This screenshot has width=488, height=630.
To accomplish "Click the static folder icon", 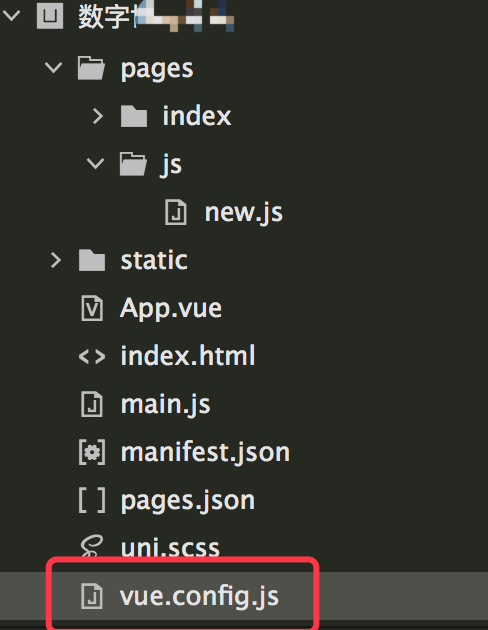I will tap(92, 260).
